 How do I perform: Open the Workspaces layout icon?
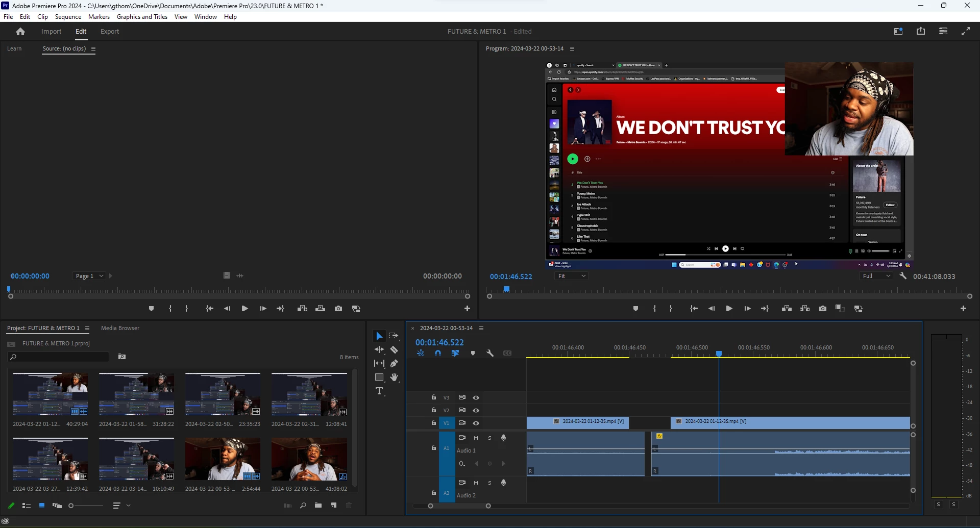pyautogui.click(x=943, y=31)
